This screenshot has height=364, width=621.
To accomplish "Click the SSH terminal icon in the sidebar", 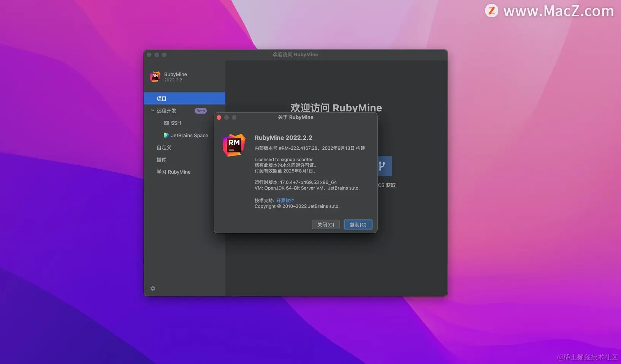I will tap(166, 123).
